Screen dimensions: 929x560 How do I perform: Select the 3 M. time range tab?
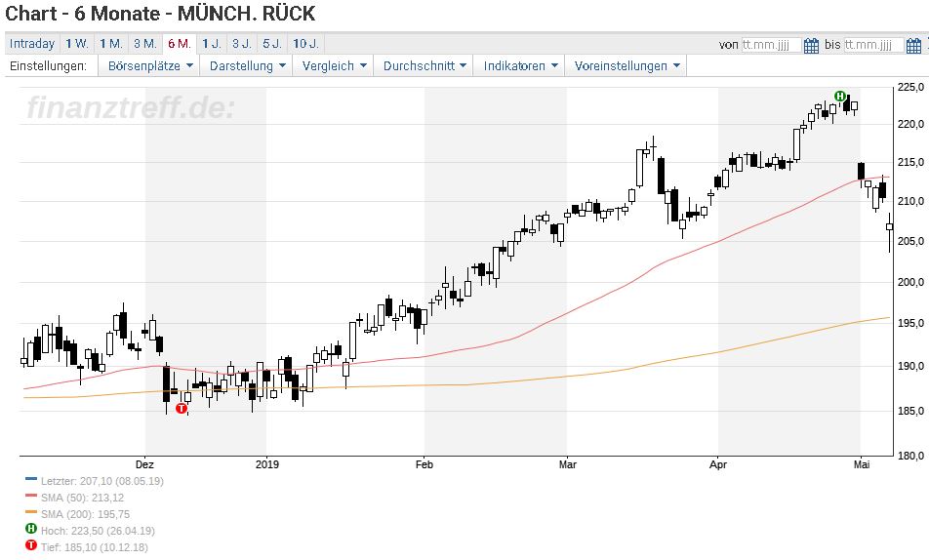pyautogui.click(x=145, y=44)
